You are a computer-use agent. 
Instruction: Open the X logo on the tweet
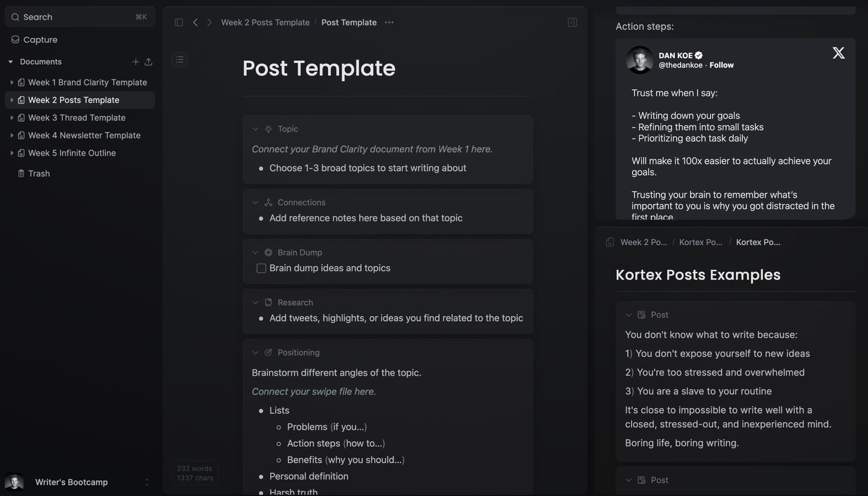click(x=838, y=53)
